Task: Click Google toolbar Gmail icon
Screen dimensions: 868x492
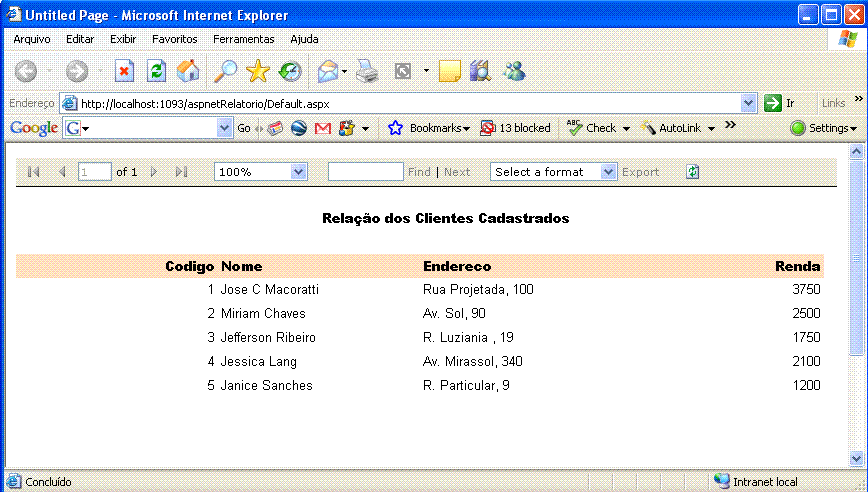Action: click(323, 128)
